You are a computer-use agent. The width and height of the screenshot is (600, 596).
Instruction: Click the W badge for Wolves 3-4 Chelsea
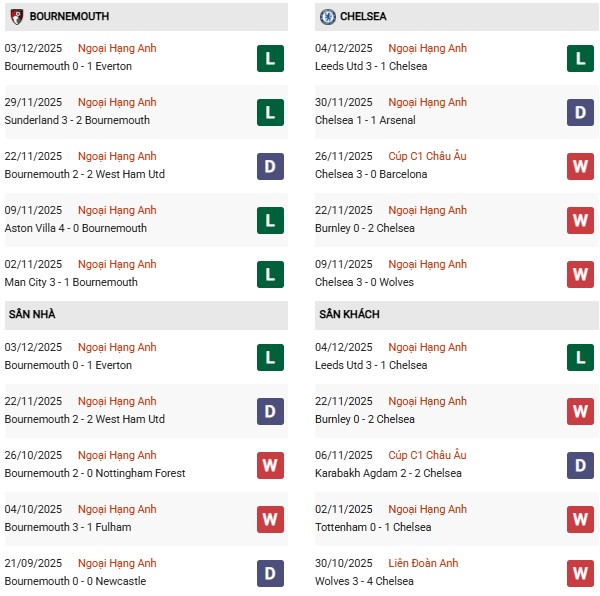581,573
